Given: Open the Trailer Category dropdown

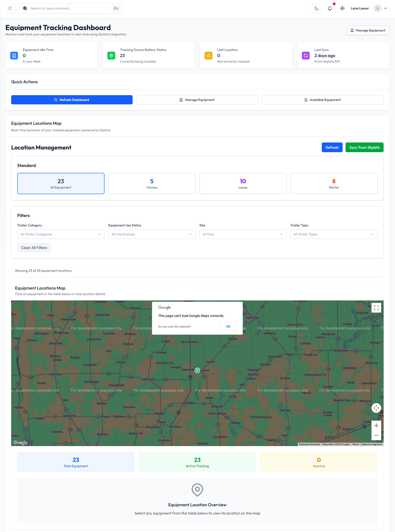Looking at the screenshot, I should click(x=61, y=234).
